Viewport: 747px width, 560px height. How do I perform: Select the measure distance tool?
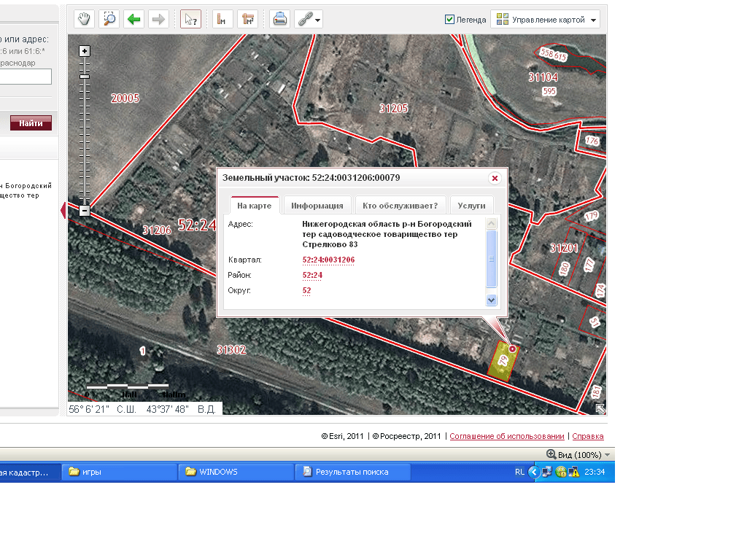pyautogui.click(x=223, y=19)
